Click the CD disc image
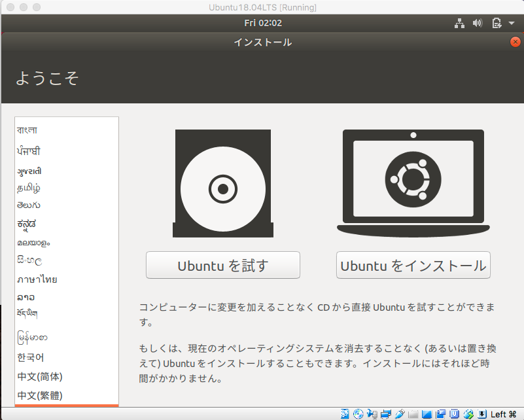The image size is (524, 420). pyautogui.click(x=223, y=183)
